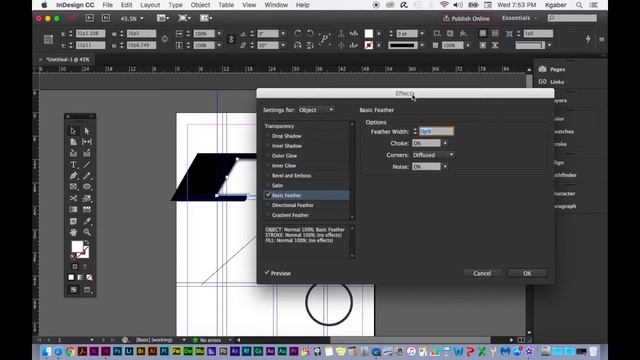Screen dimensions: 640x360
Task: Open the Corners Diffused dropdown
Action: coord(433,155)
